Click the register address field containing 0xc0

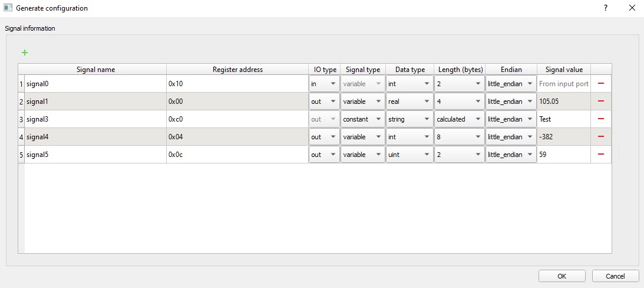pos(237,119)
